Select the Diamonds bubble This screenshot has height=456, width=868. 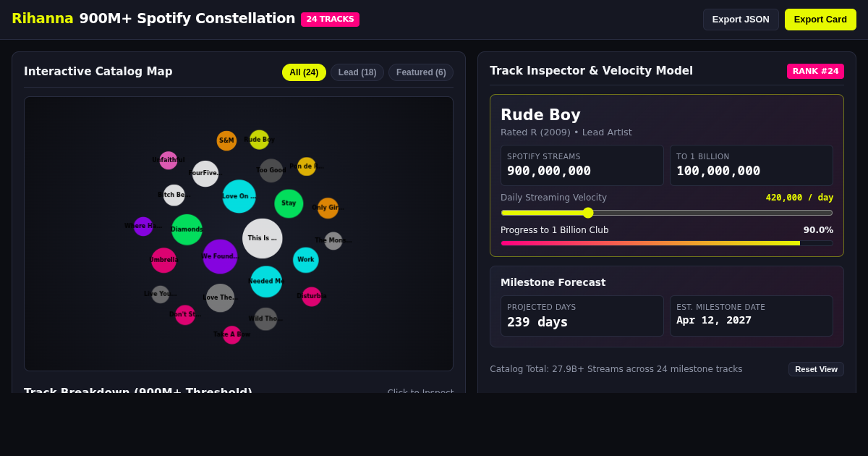[187, 229]
